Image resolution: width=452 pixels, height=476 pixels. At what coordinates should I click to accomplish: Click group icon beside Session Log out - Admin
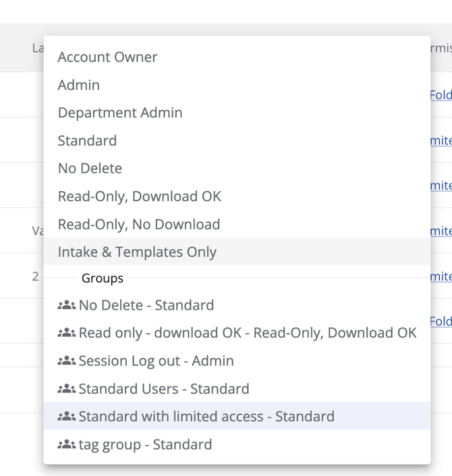pyautogui.click(x=66, y=361)
